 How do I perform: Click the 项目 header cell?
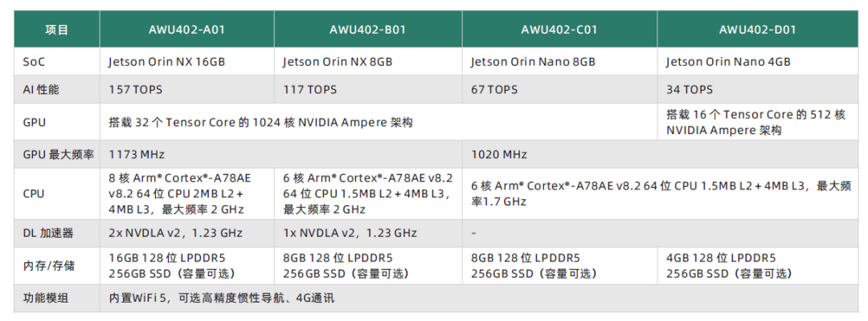56,30
